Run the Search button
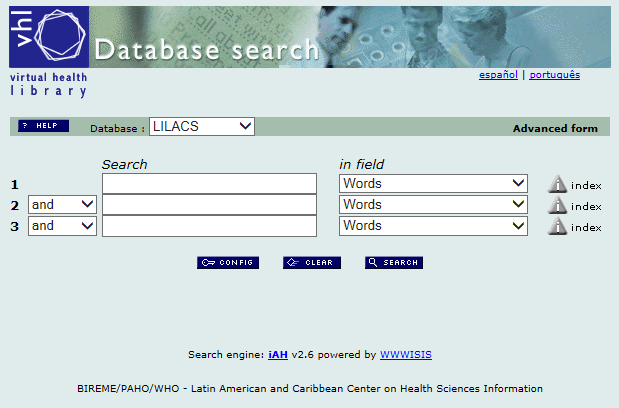The height and width of the screenshot is (408, 619). (394, 262)
